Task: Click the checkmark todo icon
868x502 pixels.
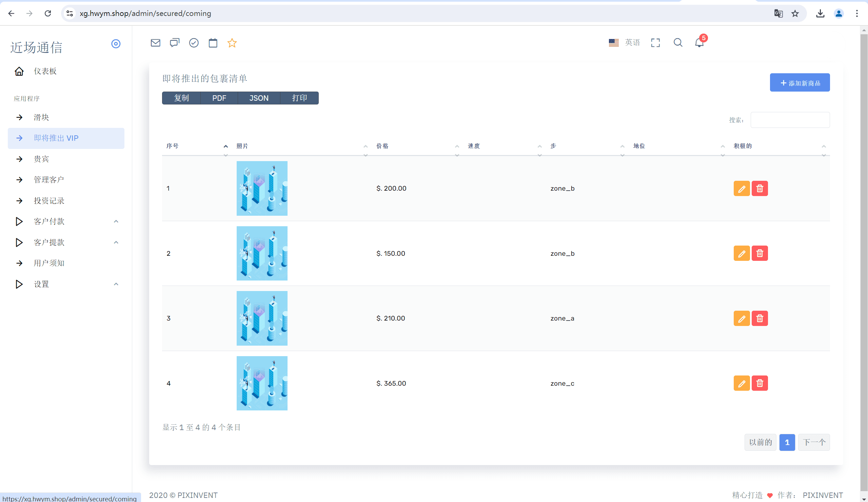Action: tap(194, 43)
